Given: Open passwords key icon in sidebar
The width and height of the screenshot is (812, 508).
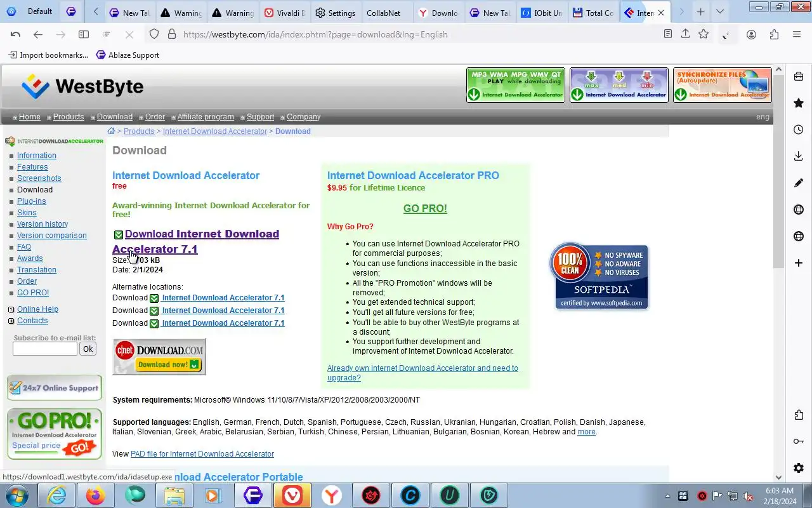Looking at the screenshot, I should [799, 441].
